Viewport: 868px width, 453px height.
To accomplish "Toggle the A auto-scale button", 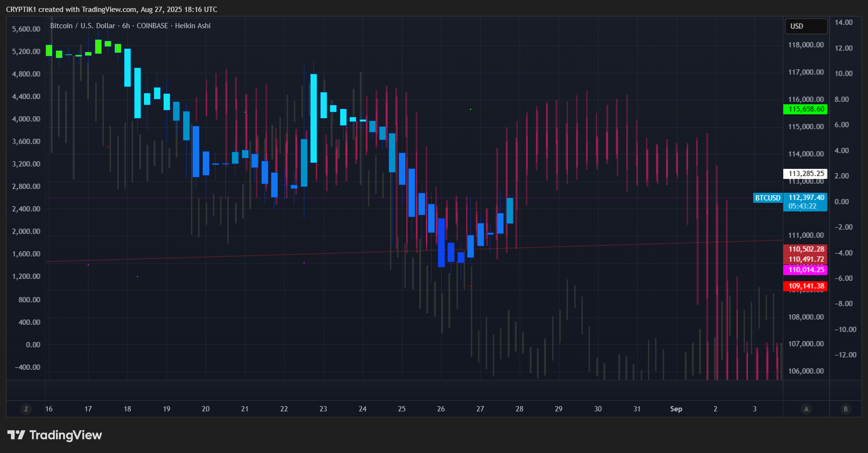I will 806,409.
